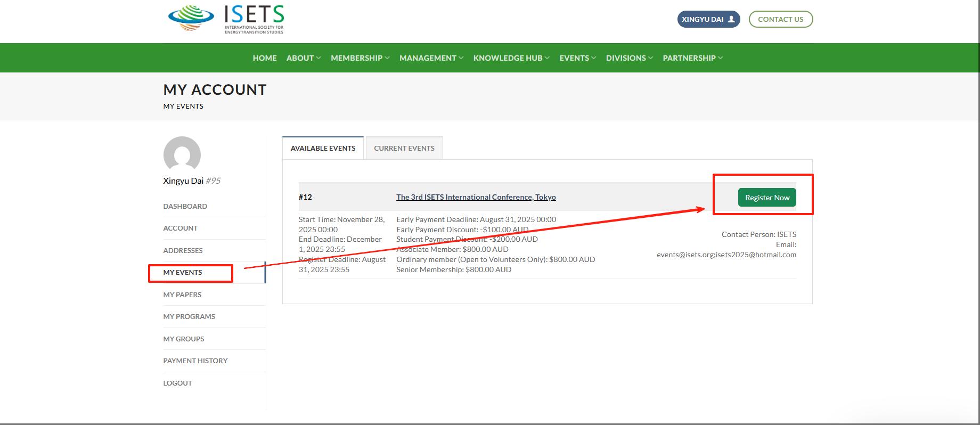Image resolution: width=980 pixels, height=425 pixels.
Task: Click the event number #12
Action: 305,197
